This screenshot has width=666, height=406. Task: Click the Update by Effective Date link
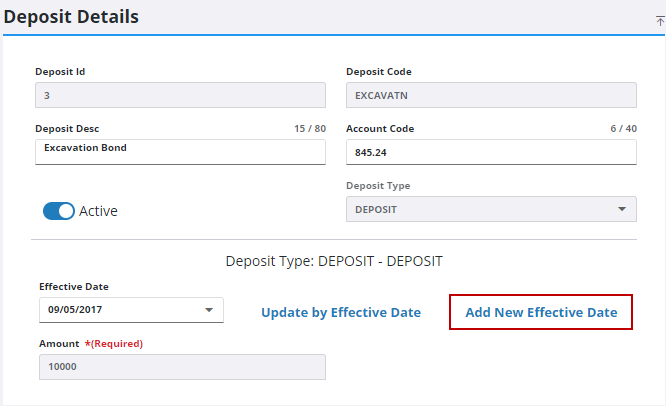tap(340, 313)
